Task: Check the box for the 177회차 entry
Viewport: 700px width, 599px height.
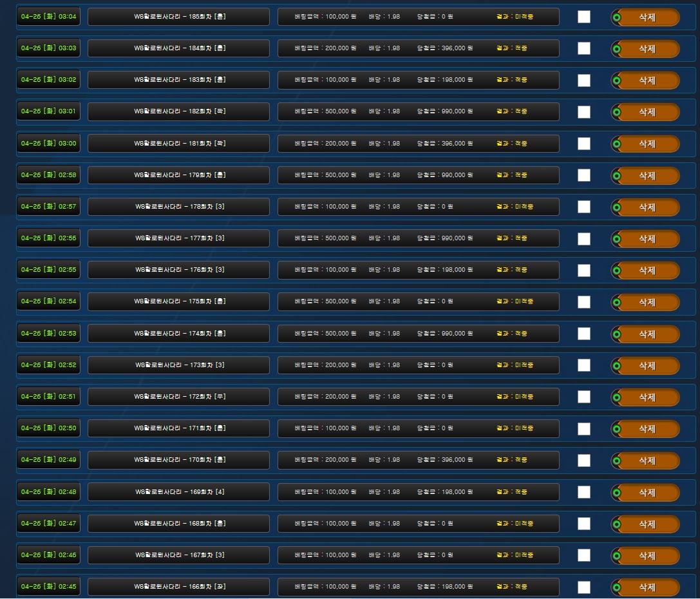Action: 584,239
